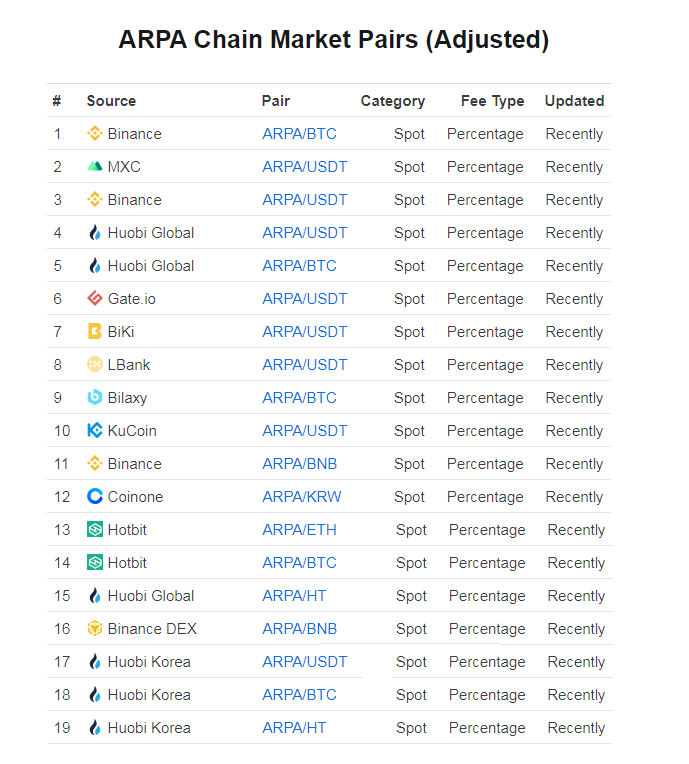Sort by the Source column header

[x=111, y=101]
